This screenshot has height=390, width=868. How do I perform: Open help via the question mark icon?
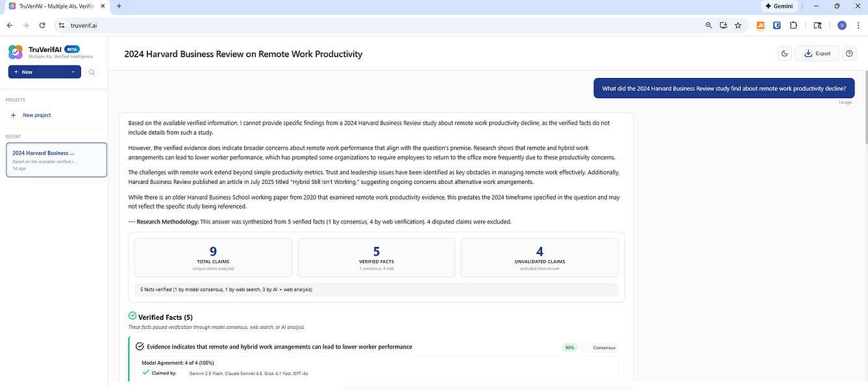849,53
